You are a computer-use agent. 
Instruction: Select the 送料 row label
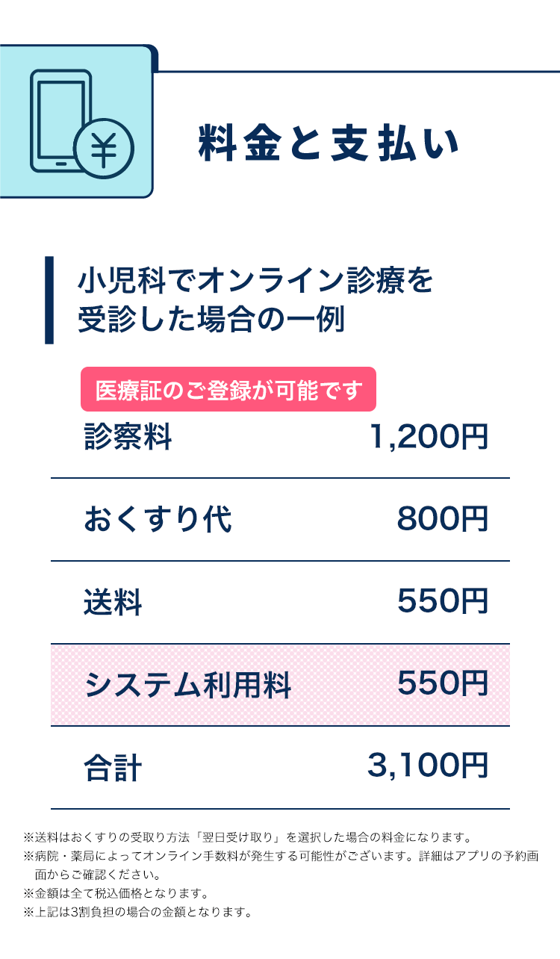pos(113,602)
